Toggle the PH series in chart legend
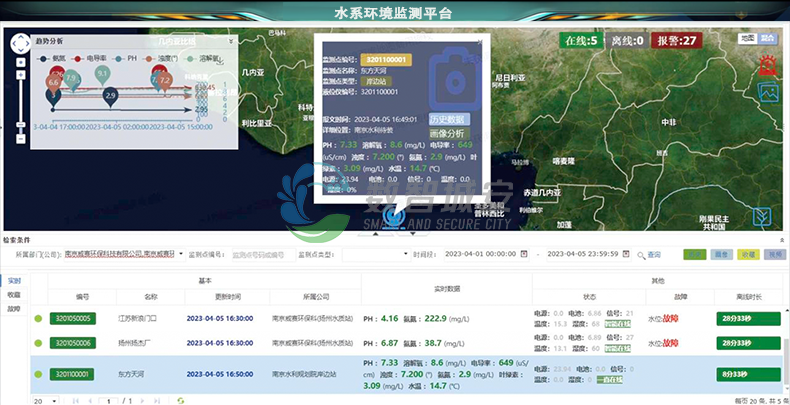This screenshot has height=405, width=790. (x=126, y=58)
